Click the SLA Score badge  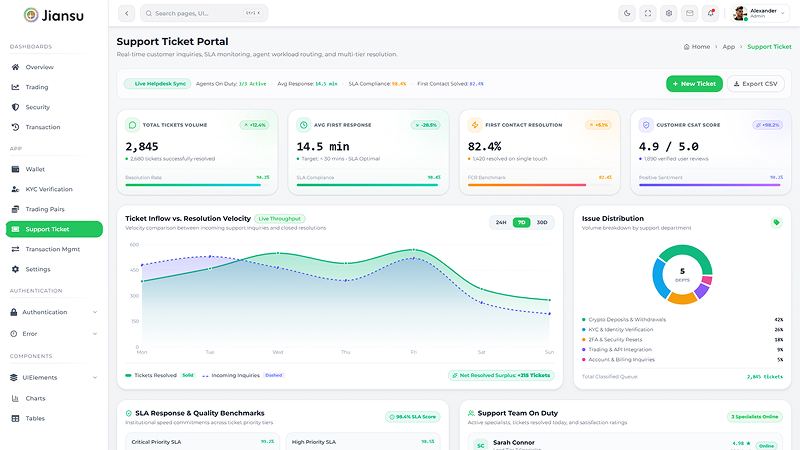pyautogui.click(x=413, y=417)
